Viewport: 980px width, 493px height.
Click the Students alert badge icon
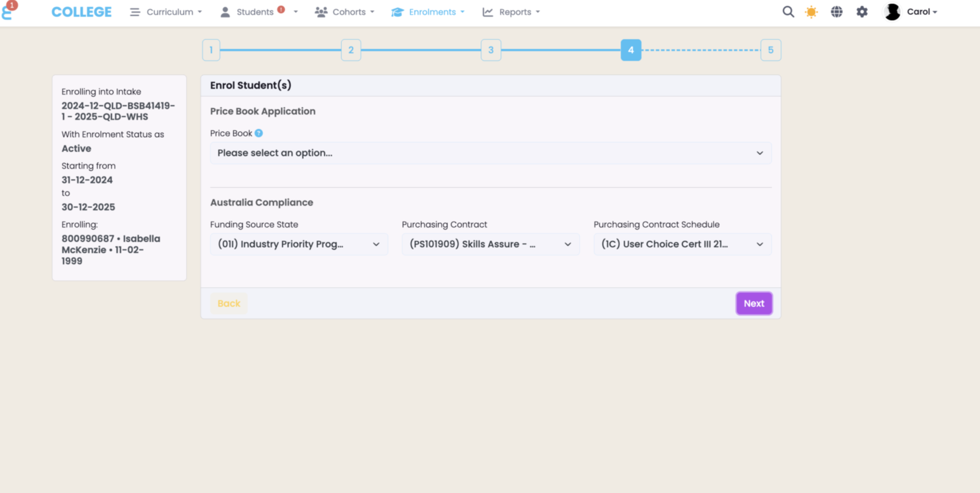point(281,9)
